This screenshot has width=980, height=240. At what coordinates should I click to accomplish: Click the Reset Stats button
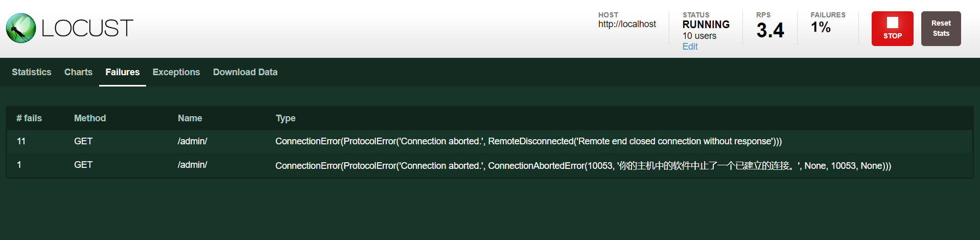coord(941,29)
